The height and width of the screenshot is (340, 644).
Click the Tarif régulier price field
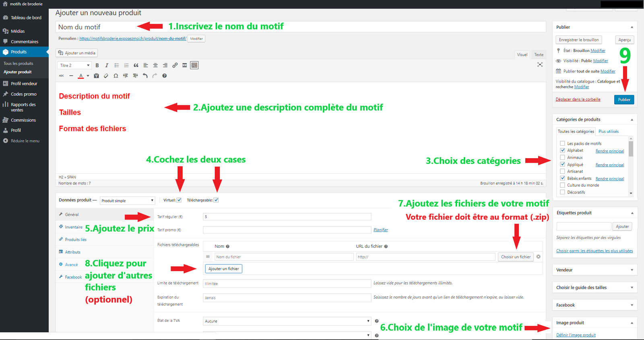click(x=287, y=217)
